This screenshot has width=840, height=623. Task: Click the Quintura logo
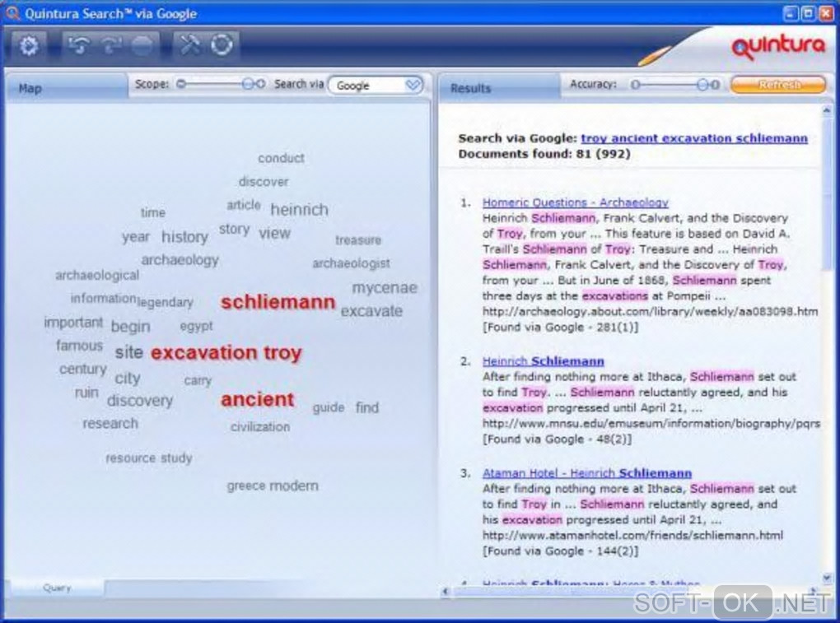[779, 46]
